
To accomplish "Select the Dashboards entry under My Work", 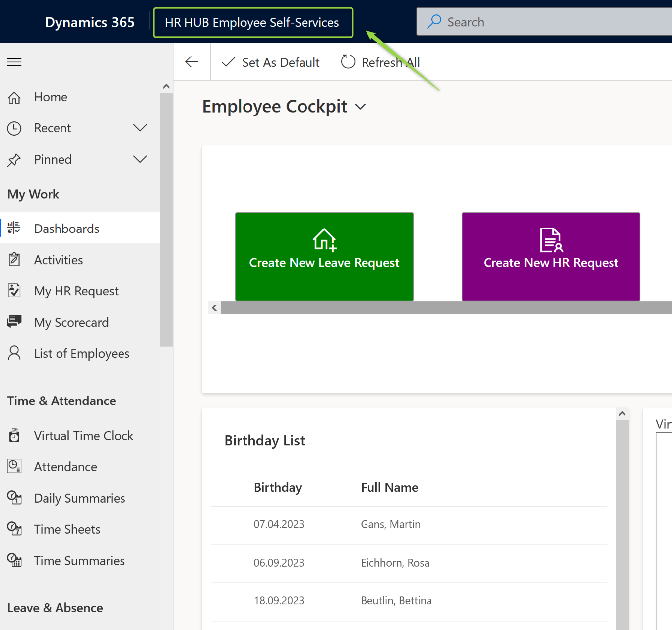I will tap(66, 229).
